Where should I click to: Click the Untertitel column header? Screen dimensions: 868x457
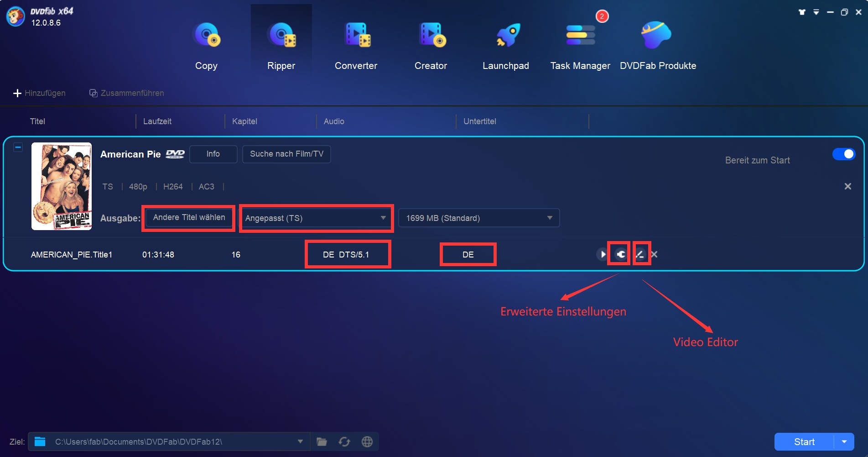click(x=480, y=121)
